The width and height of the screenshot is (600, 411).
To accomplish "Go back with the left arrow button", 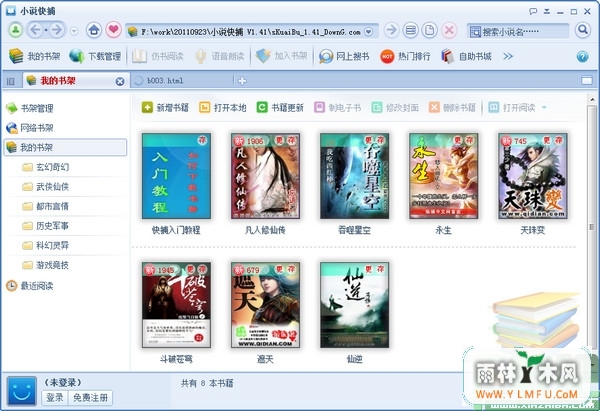I will pyautogui.click(x=36, y=30).
